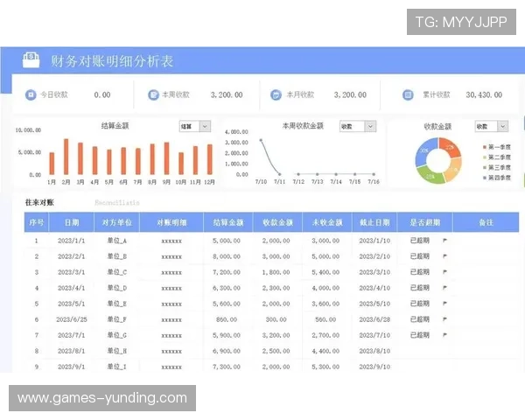Select the 已超期 cell in 单位_D row
This screenshot has width=525, height=420.
tap(420, 288)
